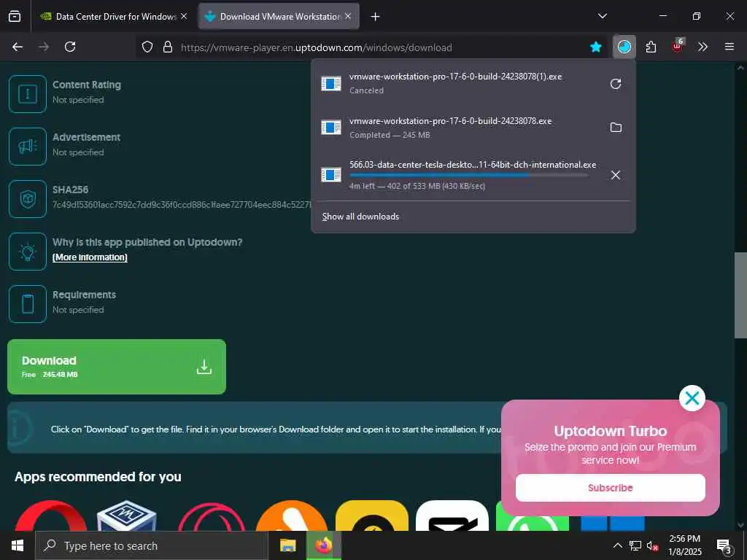Viewport: 747px width, 560px height.
Task: Click the SHA256 shield icon
Action: [x=28, y=199]
